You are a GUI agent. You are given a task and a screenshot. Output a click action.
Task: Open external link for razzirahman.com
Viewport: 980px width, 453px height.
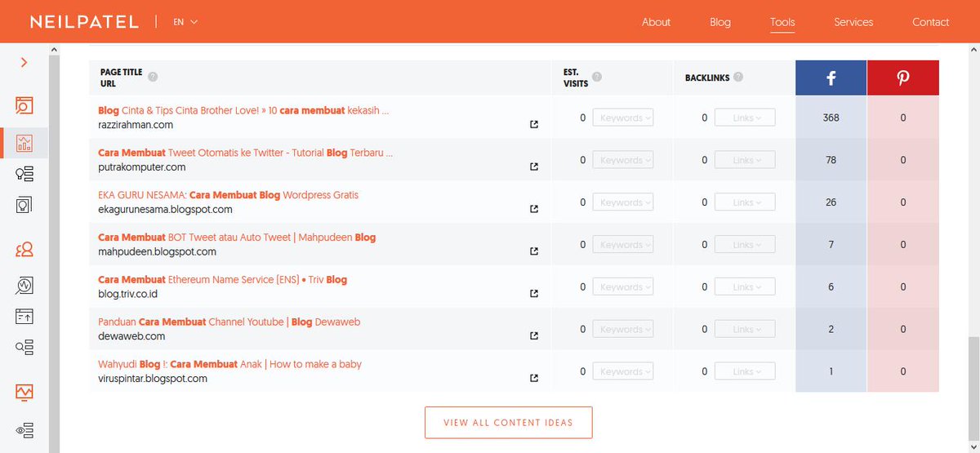(534, 125)
